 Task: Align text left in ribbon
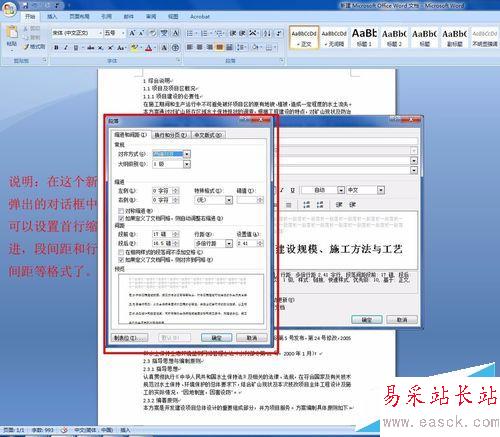tap(189, 47)
